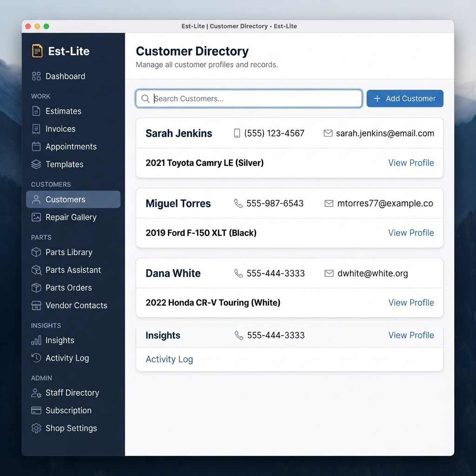Viewport: 476px width, 476px height.
Task: View Profile for Sarah Jenkins' Toyota Camry
Action: [411, 163]
